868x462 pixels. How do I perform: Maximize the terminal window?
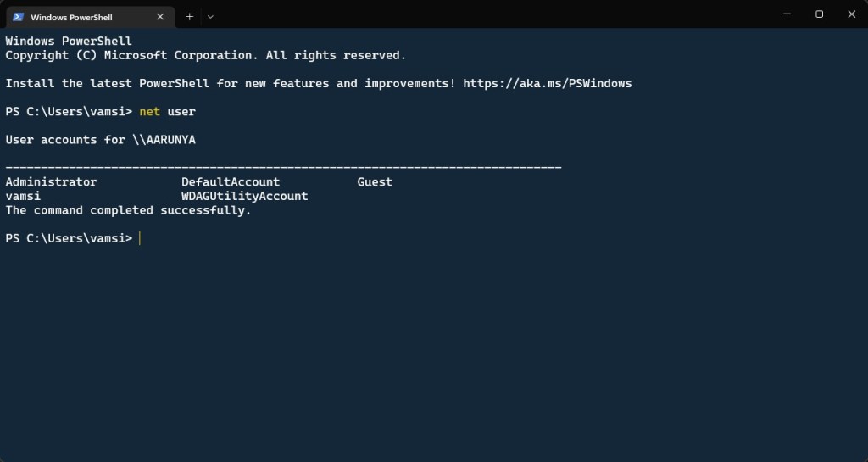pos(819,14)
